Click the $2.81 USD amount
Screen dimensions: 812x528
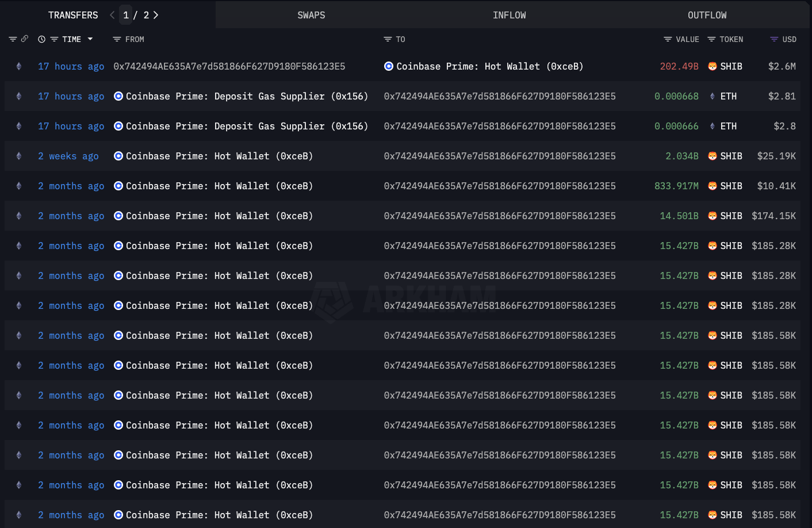click(x=782, y=96)
